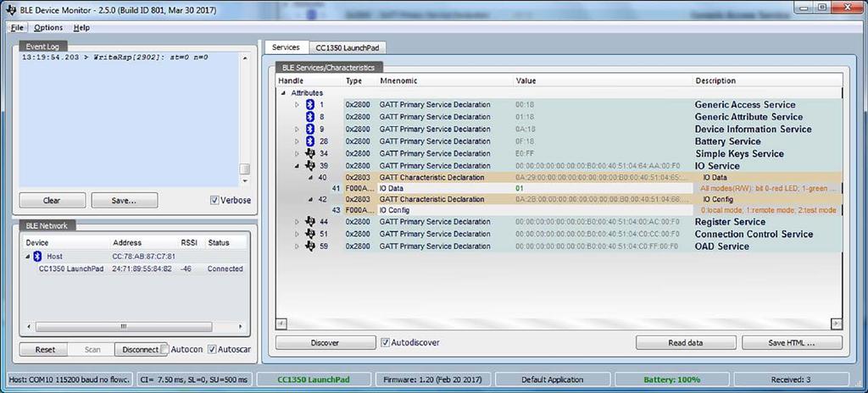Toggle the Autodiscover checkbox
The image size is (868, 393).
pos(386,343)
